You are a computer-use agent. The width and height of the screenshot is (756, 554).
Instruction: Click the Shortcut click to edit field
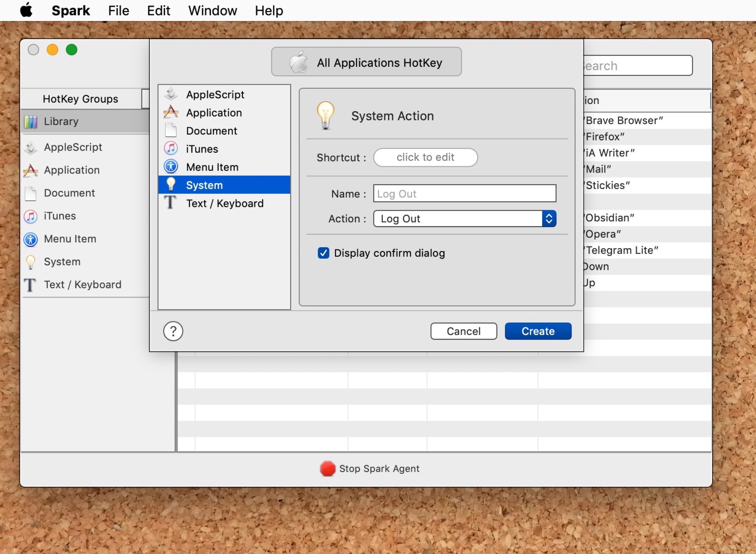[x=425, y=157]
